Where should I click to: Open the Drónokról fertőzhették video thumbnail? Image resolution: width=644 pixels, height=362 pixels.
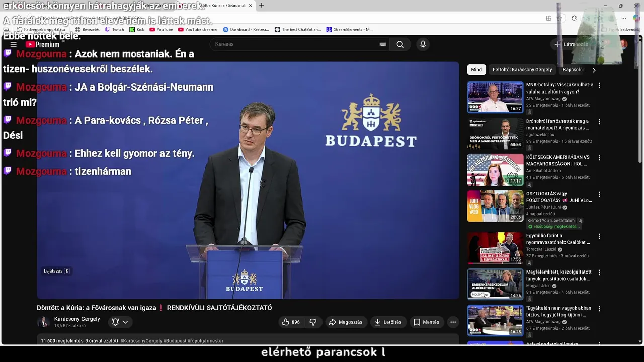click(x=495, y=133)
